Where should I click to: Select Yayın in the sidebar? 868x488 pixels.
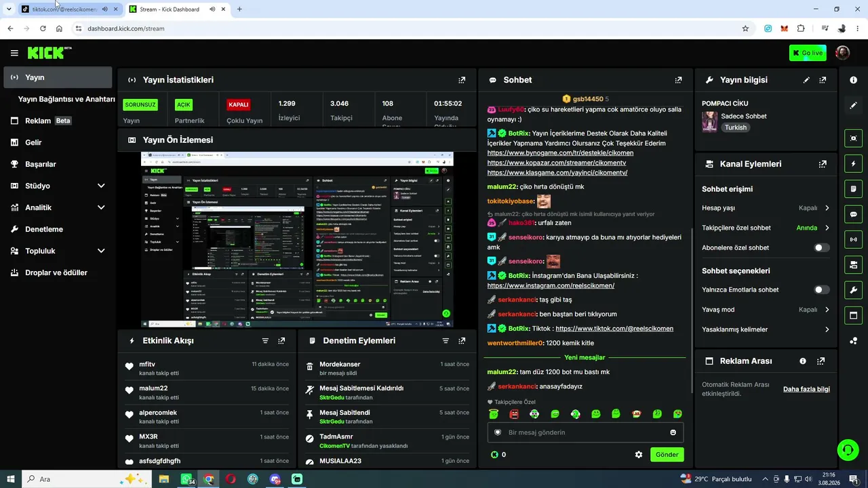pos(58,77)
